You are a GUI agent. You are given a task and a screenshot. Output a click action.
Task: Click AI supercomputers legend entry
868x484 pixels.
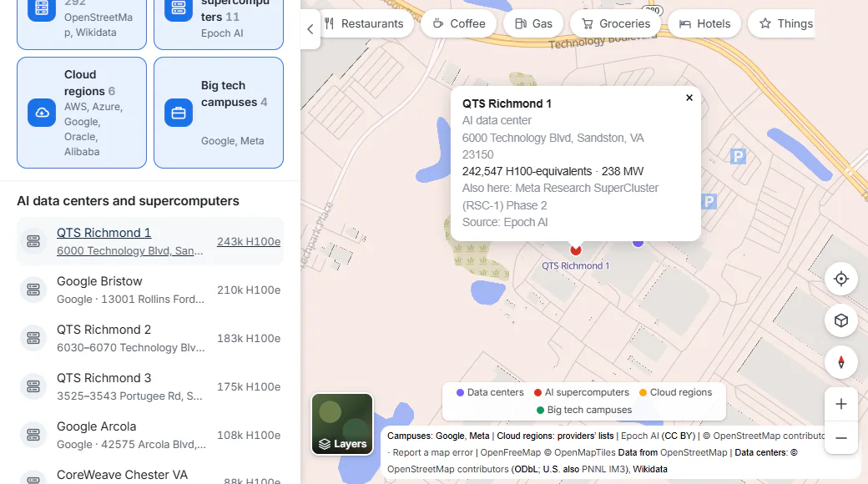[581, 392]
